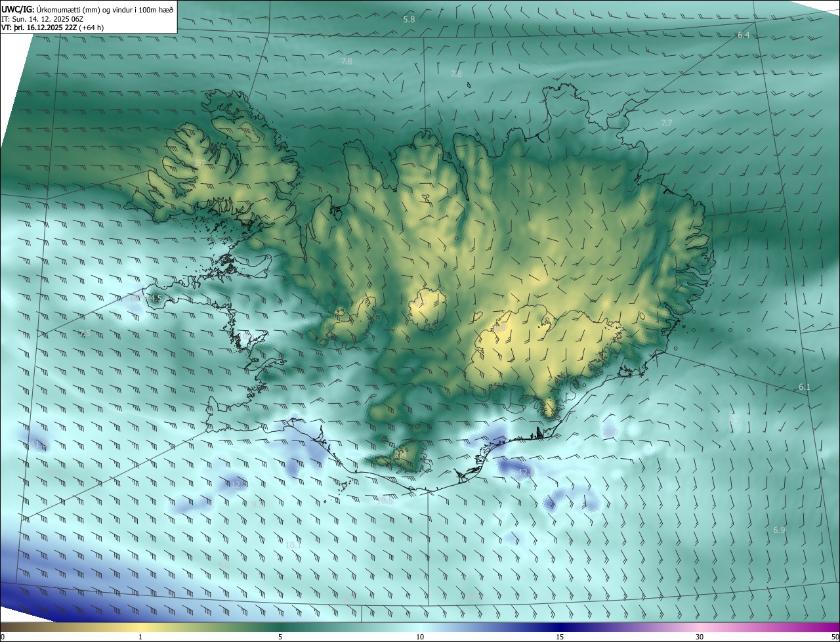This screenshot has height=642, width=840.
Task: Click the 6.4 value label
Action: point(744,35)
